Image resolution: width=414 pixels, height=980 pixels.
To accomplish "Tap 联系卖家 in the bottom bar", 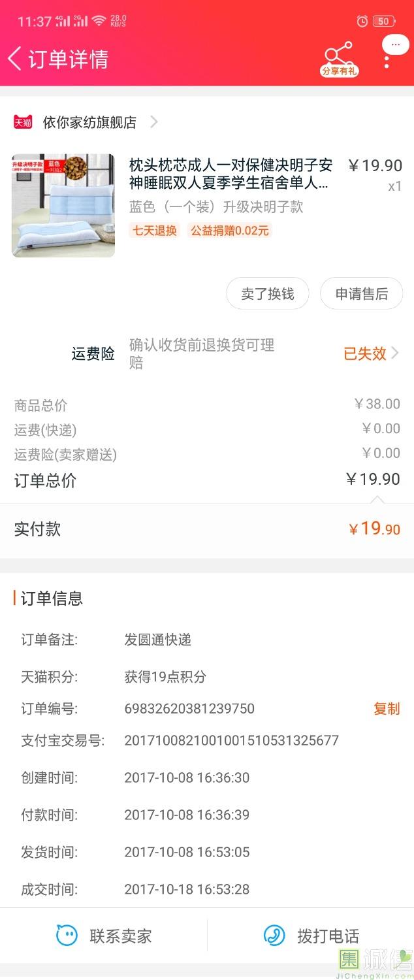I will pos(121,936).
